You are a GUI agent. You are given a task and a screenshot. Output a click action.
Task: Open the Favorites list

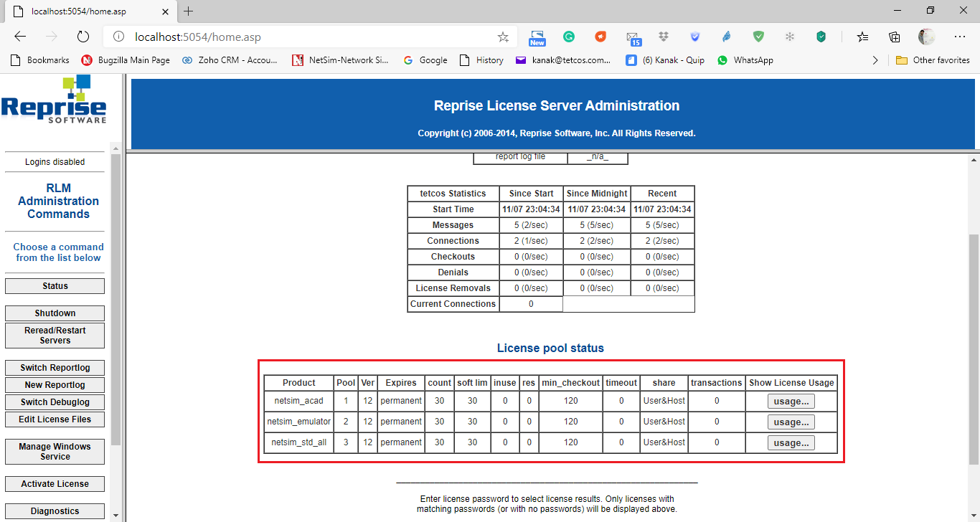(x=863, y=37)
